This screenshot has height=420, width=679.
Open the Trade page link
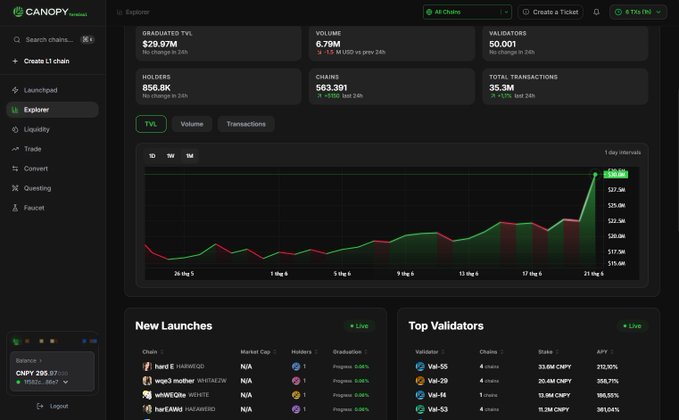[x=52, y=149]
